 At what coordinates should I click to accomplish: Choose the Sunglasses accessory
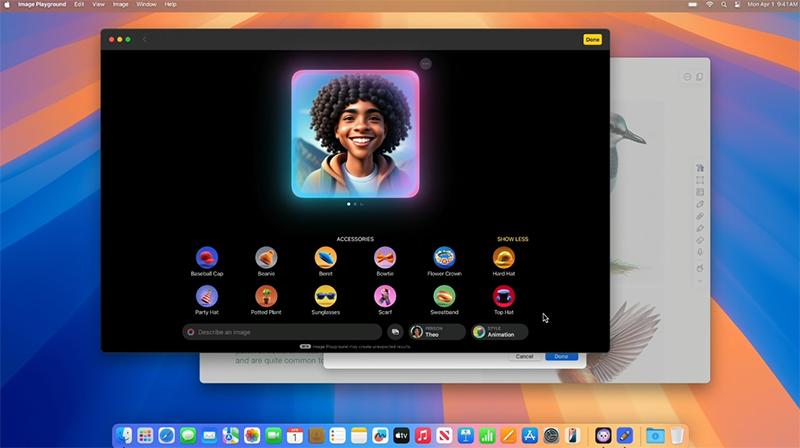(x=325, y=296)
